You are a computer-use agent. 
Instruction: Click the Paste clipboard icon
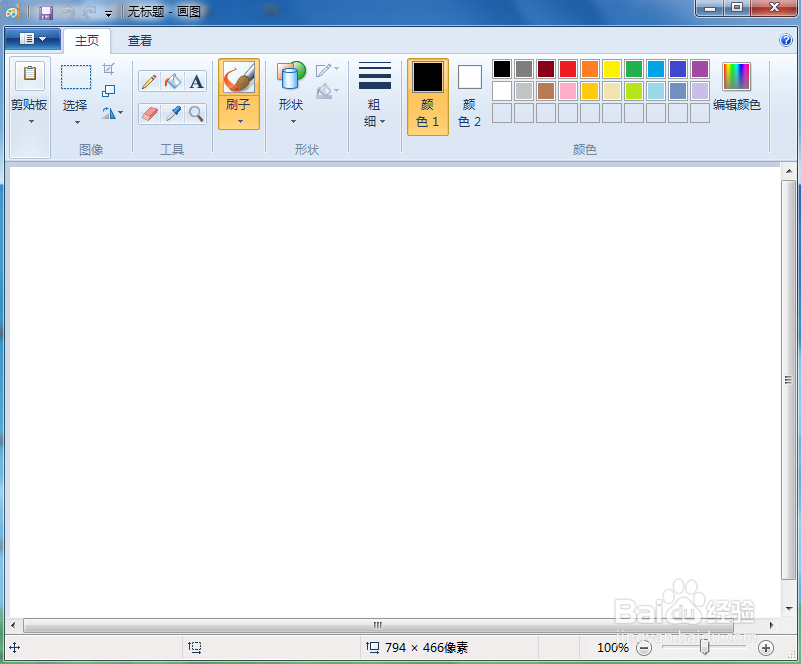[30, 74]
